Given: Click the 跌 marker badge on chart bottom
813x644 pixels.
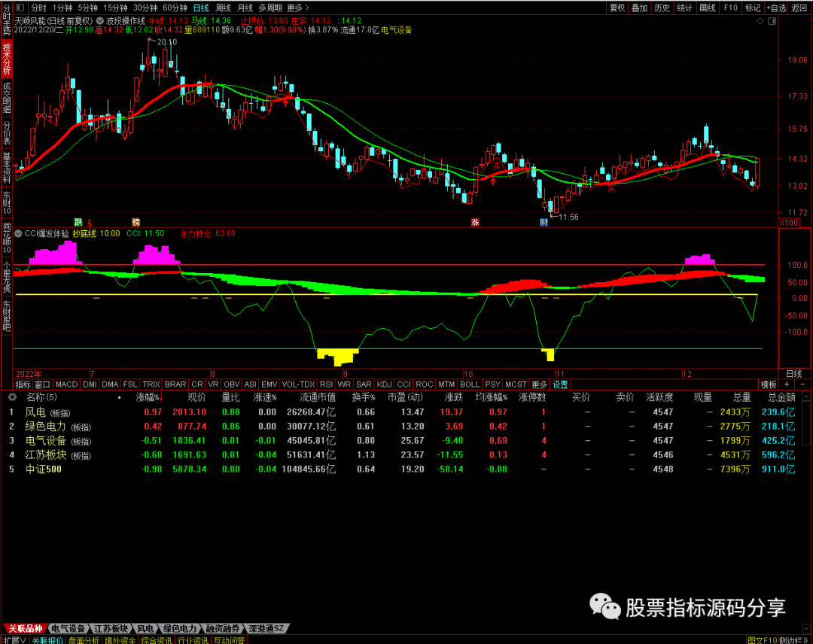Looking at the screenshot, I should pyautogui.click(x=78, y=222).
